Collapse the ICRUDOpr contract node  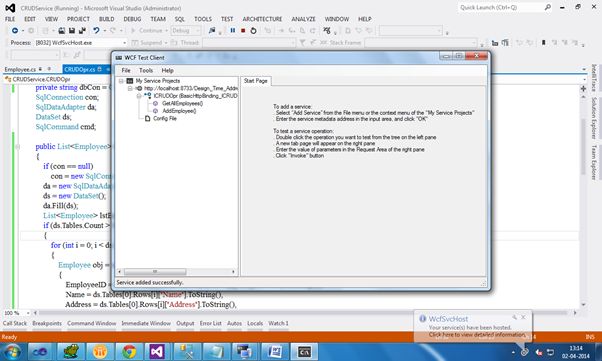coord(139,96)
